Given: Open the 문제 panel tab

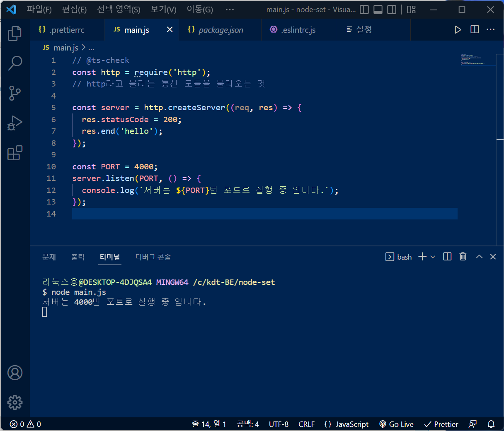Looking at the screenshot, I should point(49,257).
